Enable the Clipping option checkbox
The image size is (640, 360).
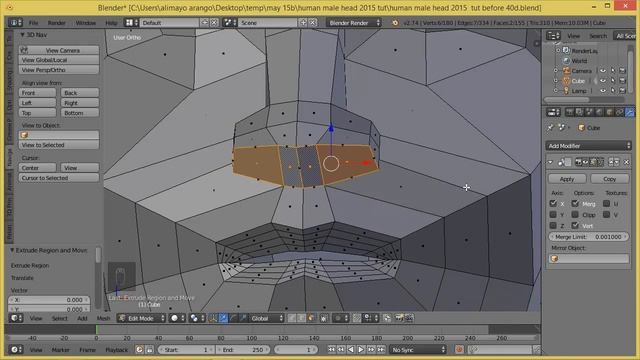[x=575, y=214]
